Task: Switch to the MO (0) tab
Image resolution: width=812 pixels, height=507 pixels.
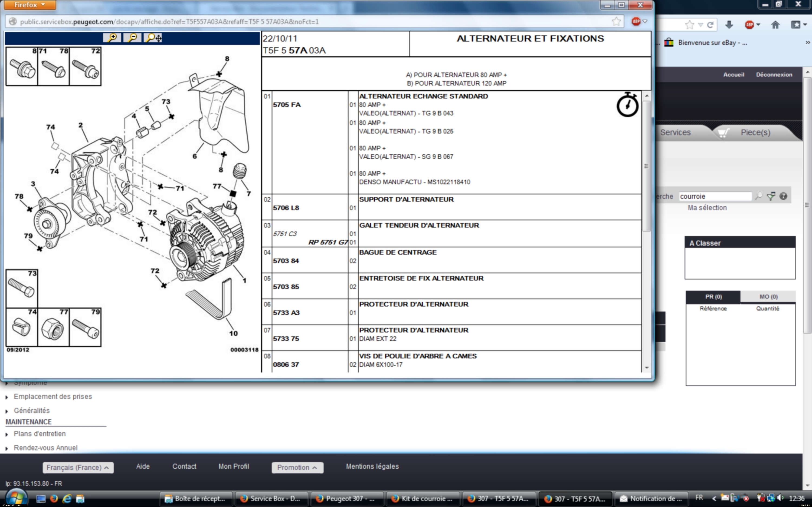Action: (768, 296)
